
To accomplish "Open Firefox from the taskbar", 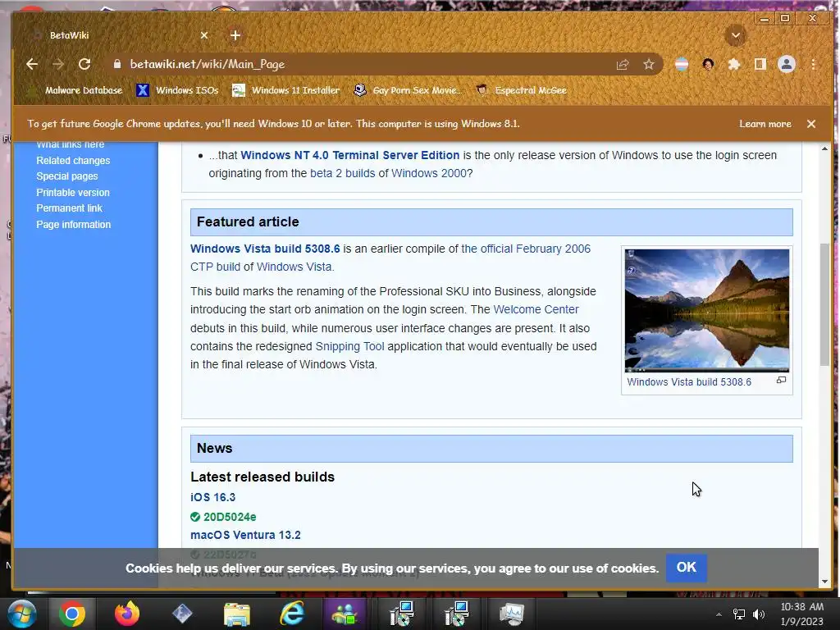I will [x=127, y=614].
